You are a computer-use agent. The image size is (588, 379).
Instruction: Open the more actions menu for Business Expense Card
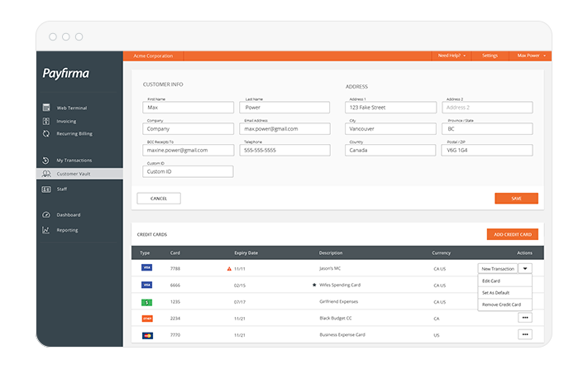point(525,334)
